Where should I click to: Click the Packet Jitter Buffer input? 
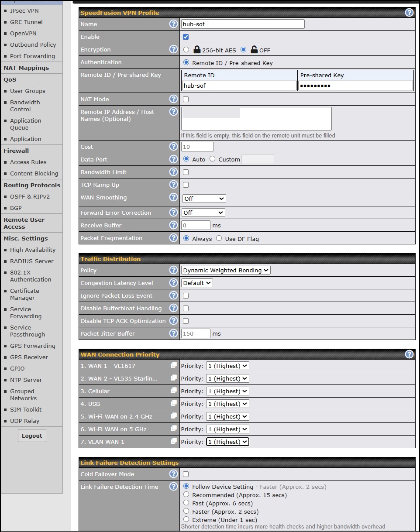(x=196, y=333)
